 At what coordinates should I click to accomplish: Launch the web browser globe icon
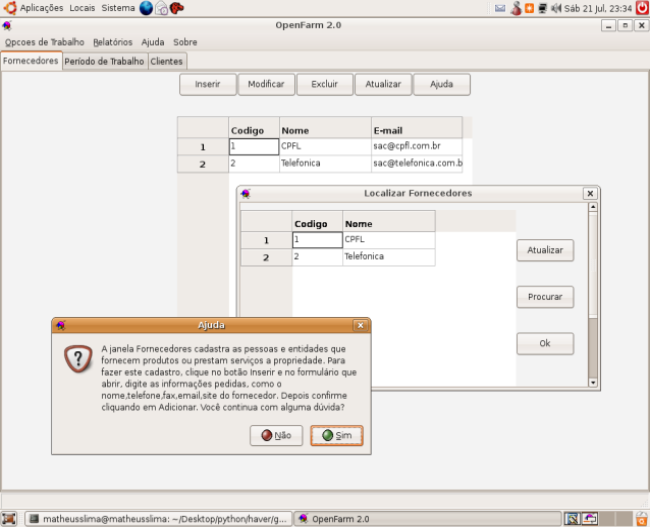[x=146, y=8]
